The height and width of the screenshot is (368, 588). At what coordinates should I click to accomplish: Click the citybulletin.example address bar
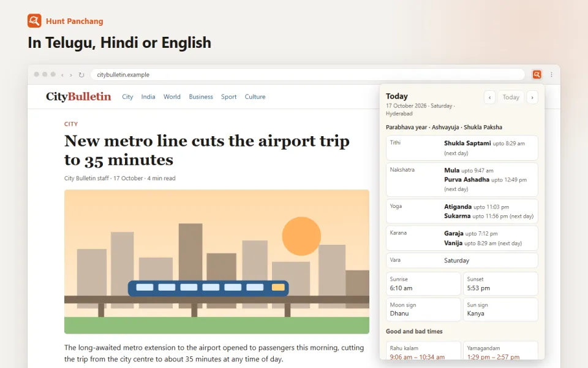pyautogui.click(x=307, y=74)
